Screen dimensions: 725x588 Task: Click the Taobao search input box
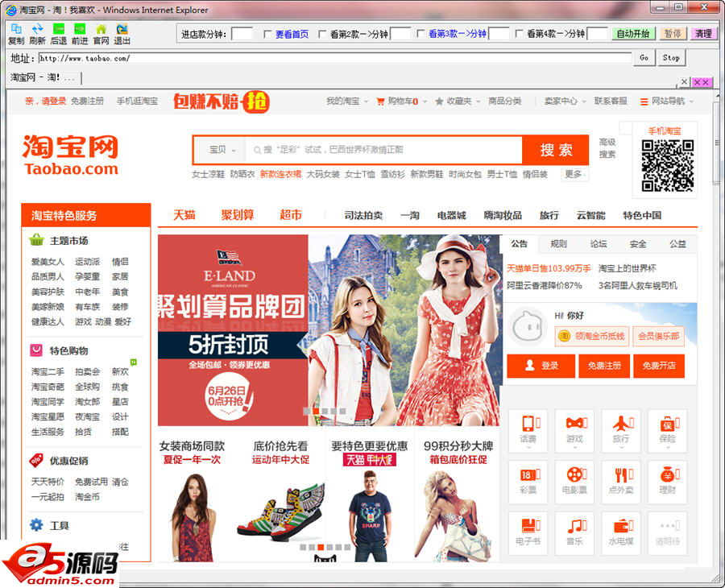(383, 150)
